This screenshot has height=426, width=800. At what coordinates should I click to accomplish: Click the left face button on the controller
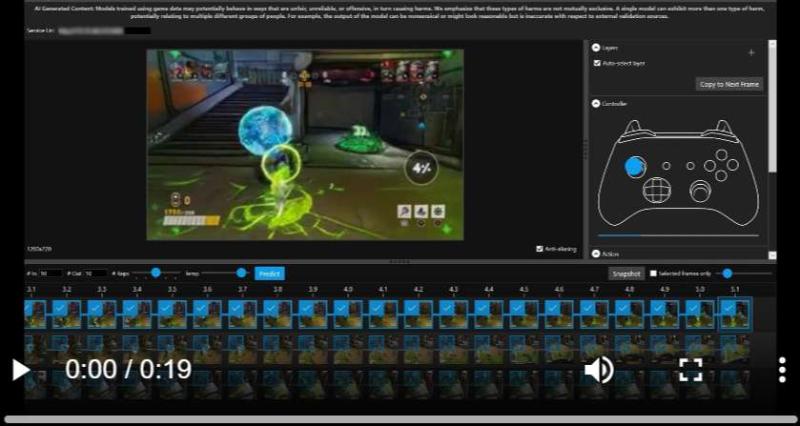click(x=710, y=165)
